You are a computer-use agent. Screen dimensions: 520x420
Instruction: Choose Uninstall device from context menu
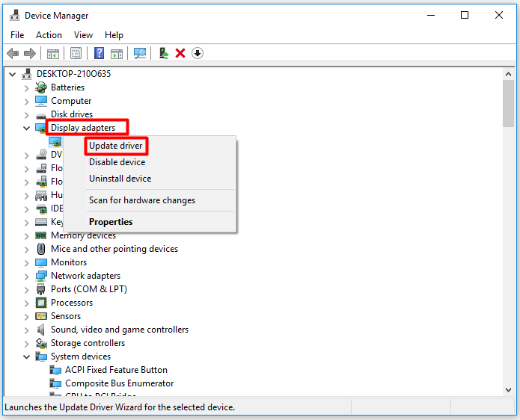tap(120, 179)
